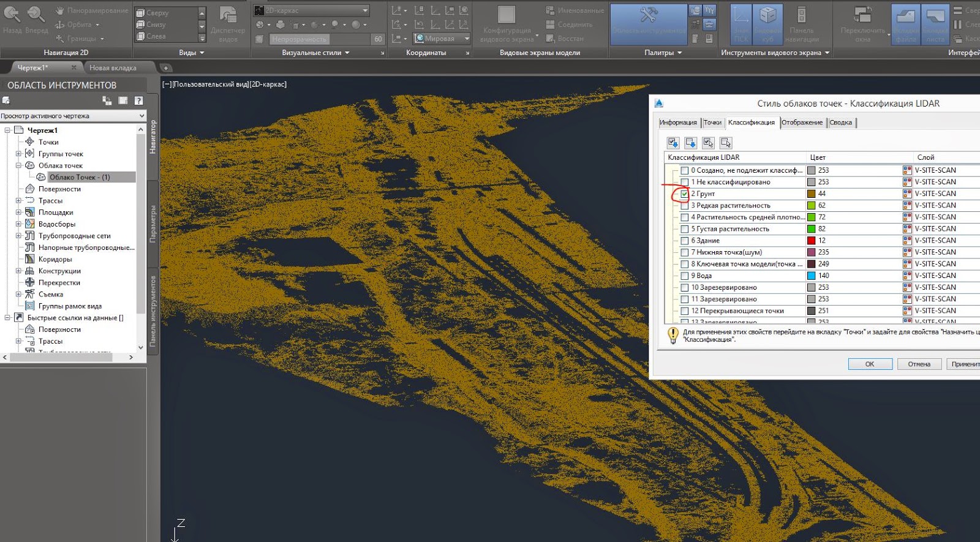980x542 pixels.
Task: Open the 2D-каркас visual style dropdown
Action: [x=365, y=10]
